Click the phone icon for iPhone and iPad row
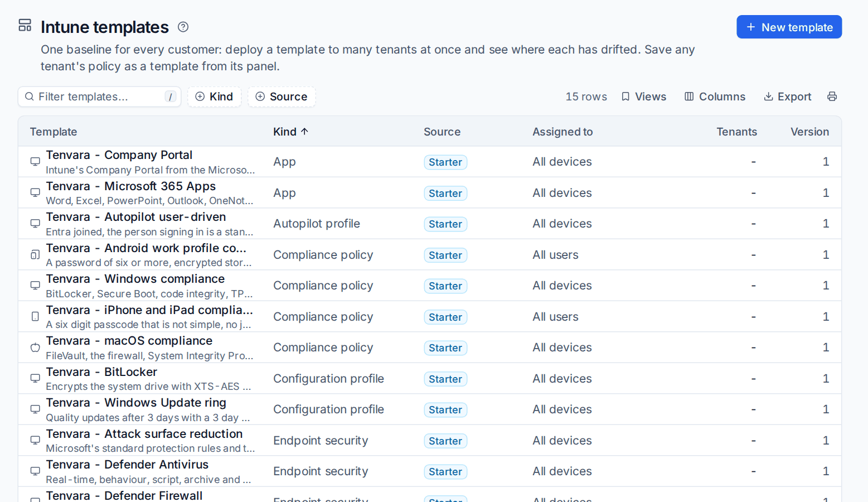868x502 pixels. [x=35, y=317]
